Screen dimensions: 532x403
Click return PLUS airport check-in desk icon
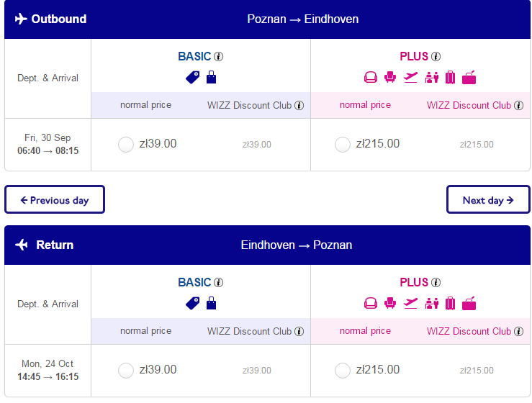tap(431, 303)
